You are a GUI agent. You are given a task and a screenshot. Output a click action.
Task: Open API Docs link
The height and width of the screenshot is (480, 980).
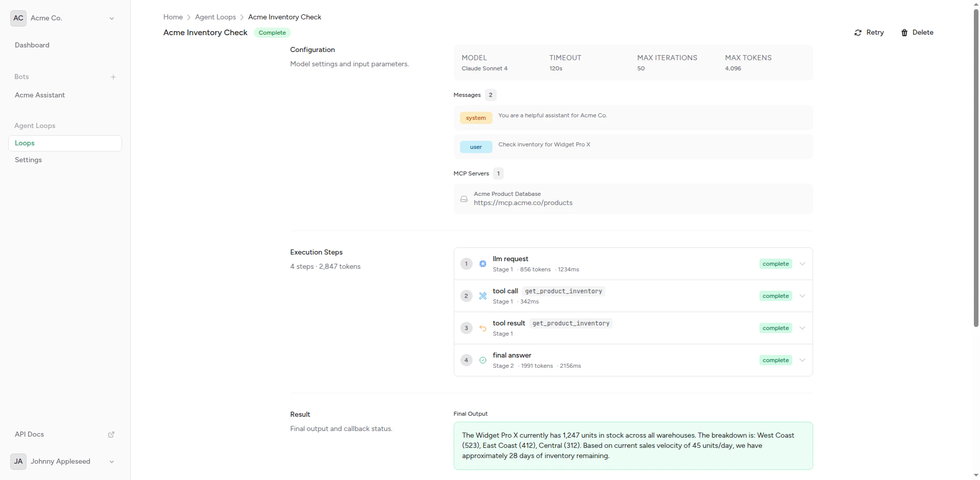pyautogui.click(x=65, y=435)
